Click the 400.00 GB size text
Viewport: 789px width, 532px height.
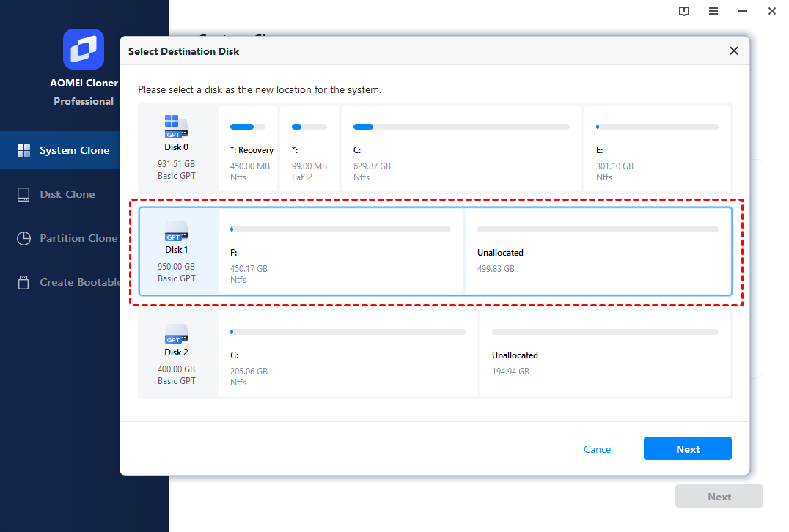176,369
